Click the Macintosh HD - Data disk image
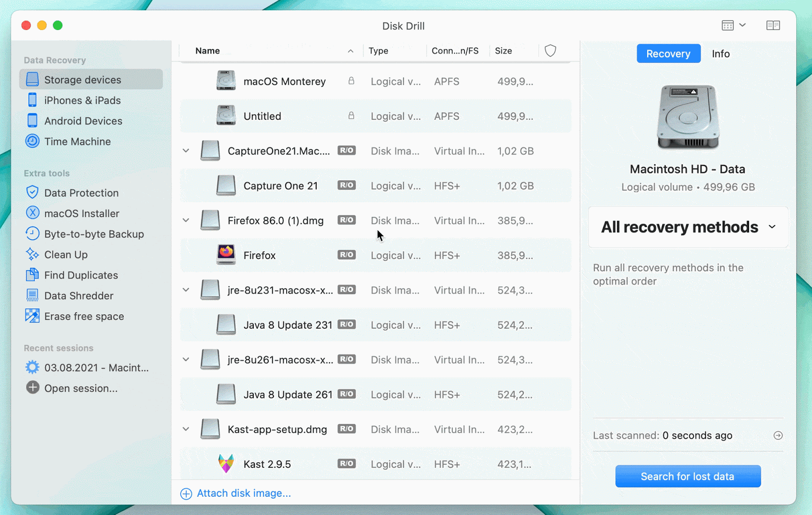This screenshot has height=515, width=812. pos(688,117)
